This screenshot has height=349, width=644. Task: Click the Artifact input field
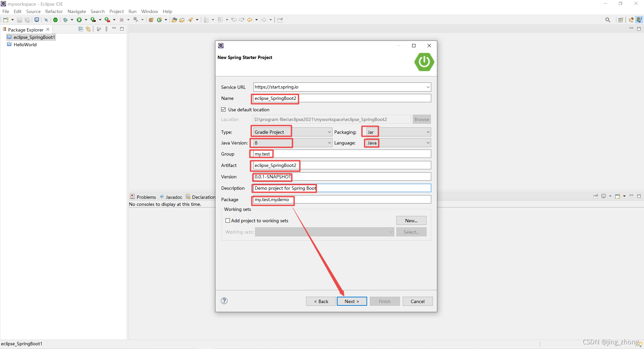point(342,165)
